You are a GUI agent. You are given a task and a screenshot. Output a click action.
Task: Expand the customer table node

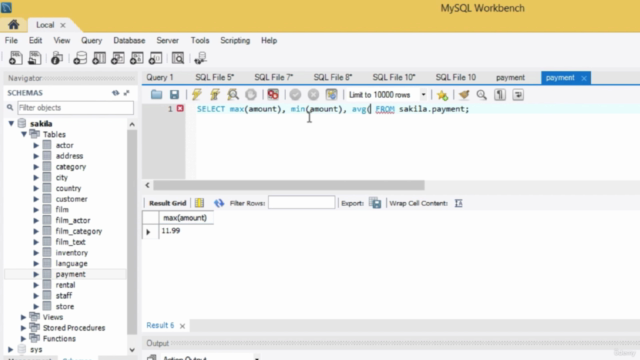coord(36,199)
